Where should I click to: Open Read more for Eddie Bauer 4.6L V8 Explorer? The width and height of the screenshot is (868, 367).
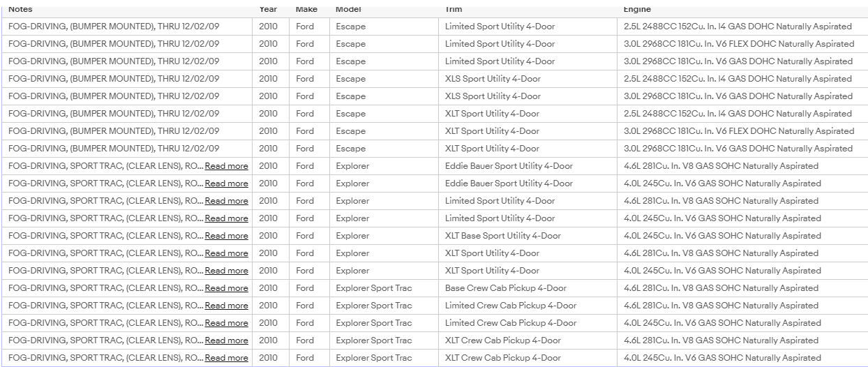(226, 166)
